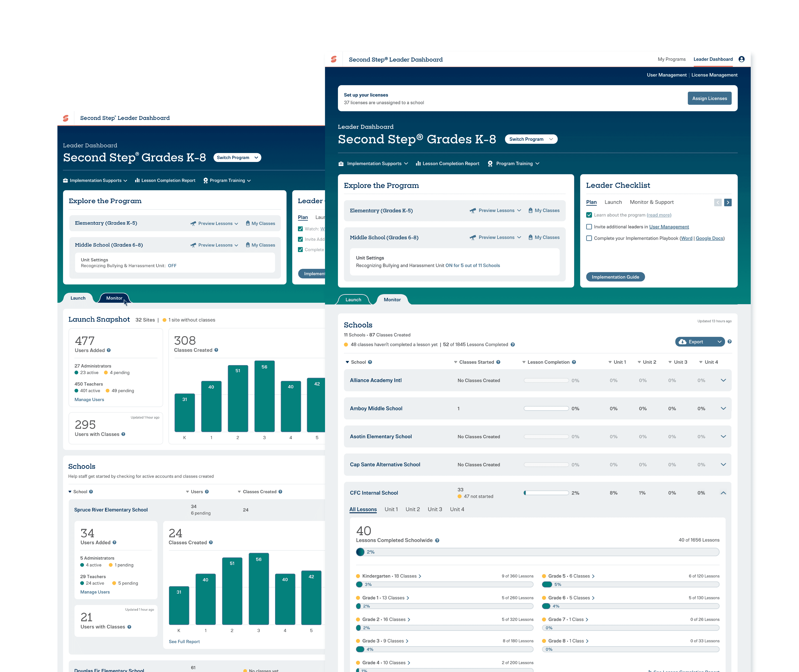Expand the Cap Sante Alternative School row
Viewport: 799px width, 672px height.
click(x=723, y=464)
